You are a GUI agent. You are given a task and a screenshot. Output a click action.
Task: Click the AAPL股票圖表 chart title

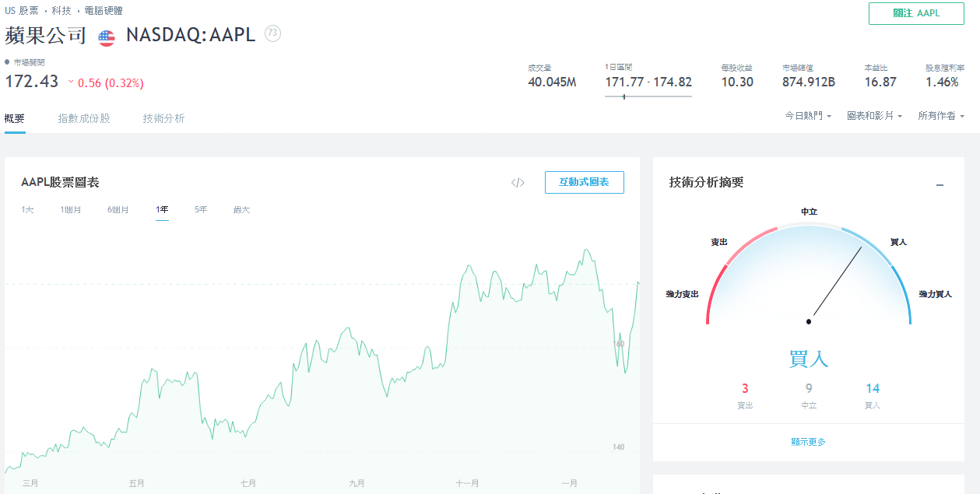pyautogui.click(x=60, y=182)
